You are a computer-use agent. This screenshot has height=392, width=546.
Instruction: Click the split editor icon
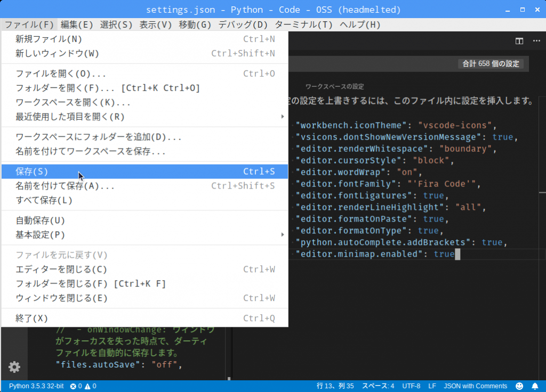[519, 41]
